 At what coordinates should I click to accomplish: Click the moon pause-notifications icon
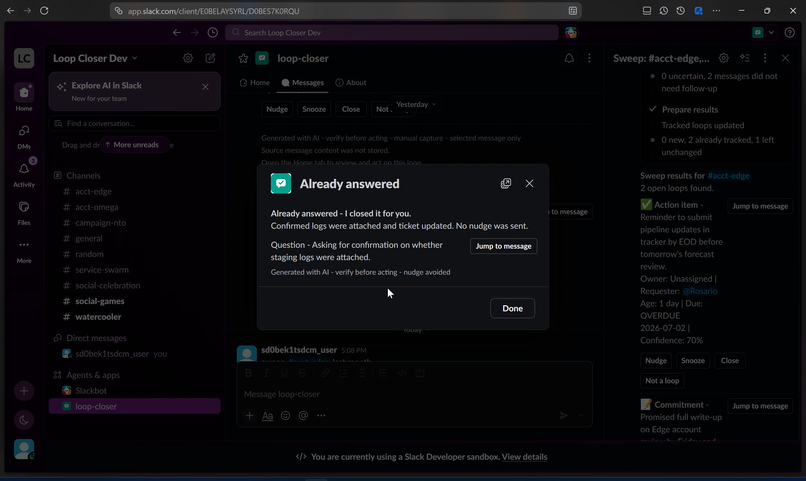tap(24, 420)
